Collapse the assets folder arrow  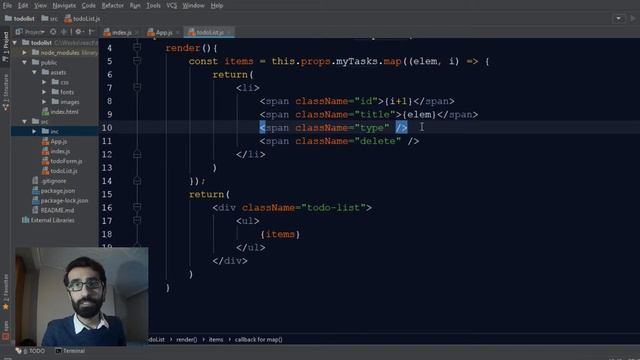(34, 72)
